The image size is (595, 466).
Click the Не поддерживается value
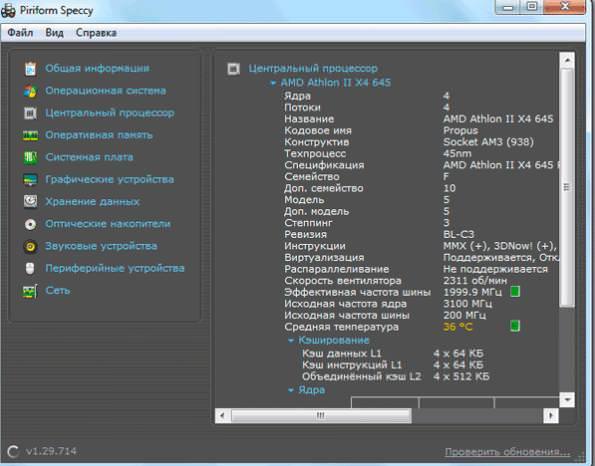tap(495, 269)
